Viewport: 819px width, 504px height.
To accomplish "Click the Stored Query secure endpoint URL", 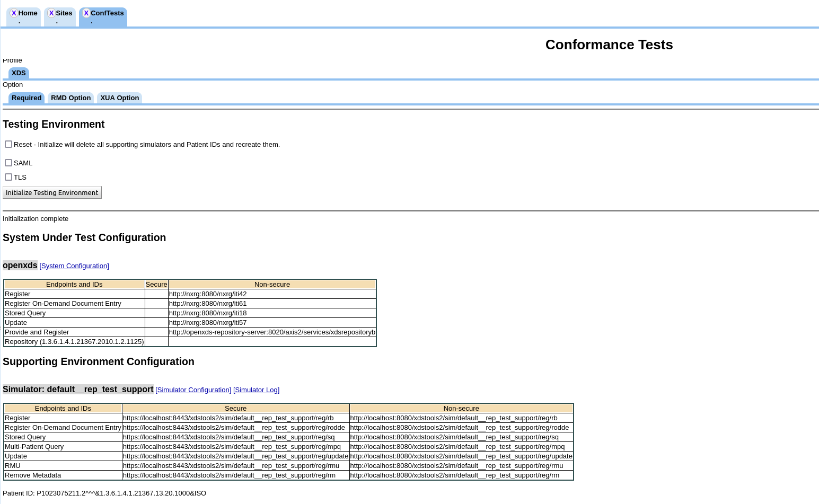I will point(228,437).
